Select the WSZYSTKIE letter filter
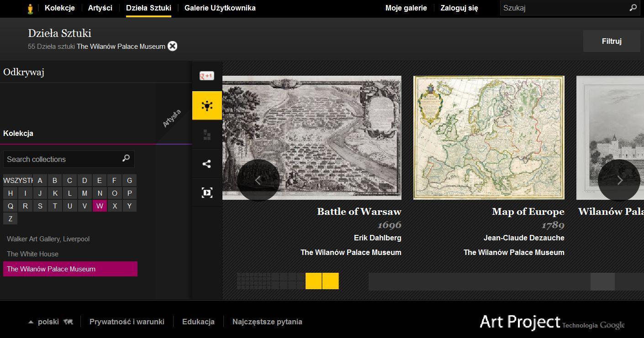The width and height of the screenshot is (644, 338). [17, 180]
